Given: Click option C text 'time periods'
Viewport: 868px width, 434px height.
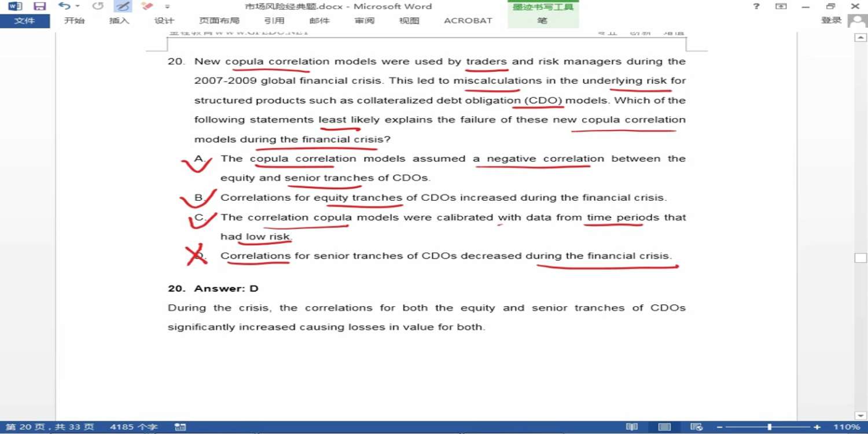Looking at the screenshot, I should point(623,218).
